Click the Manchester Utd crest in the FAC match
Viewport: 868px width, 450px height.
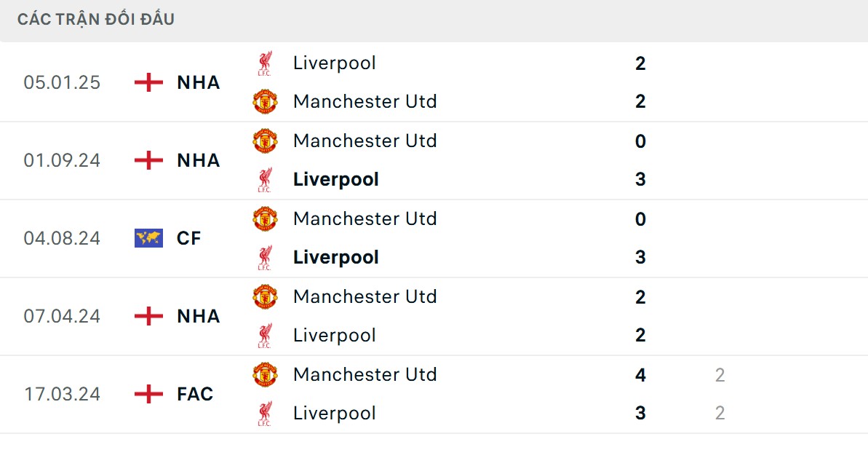click(x=265, y=374)
